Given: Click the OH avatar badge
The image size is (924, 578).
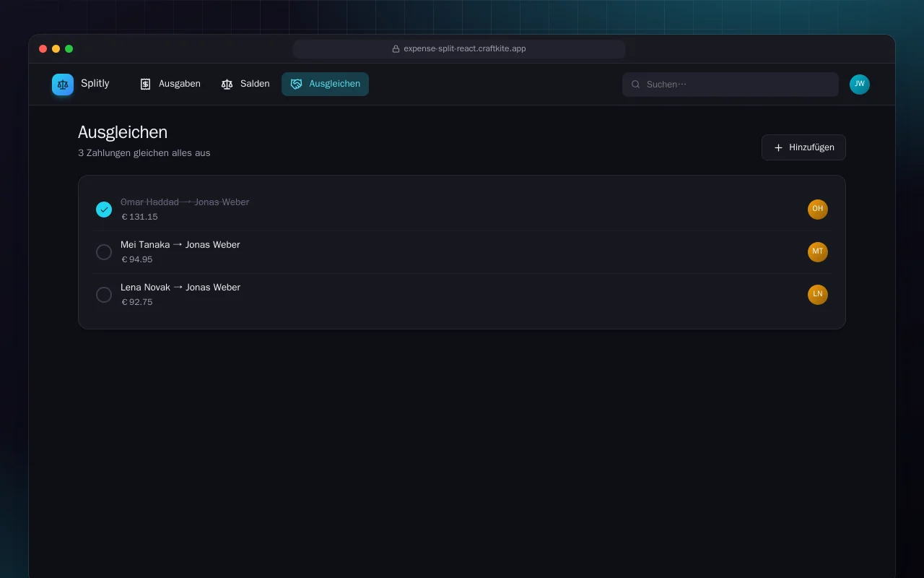Looking at the screenshot, I should (x=818, y=210).
